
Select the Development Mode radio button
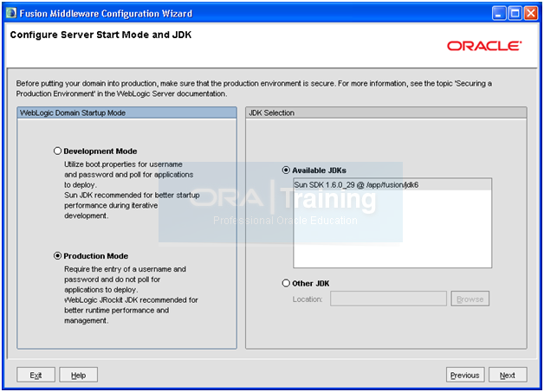coord(57,151)
